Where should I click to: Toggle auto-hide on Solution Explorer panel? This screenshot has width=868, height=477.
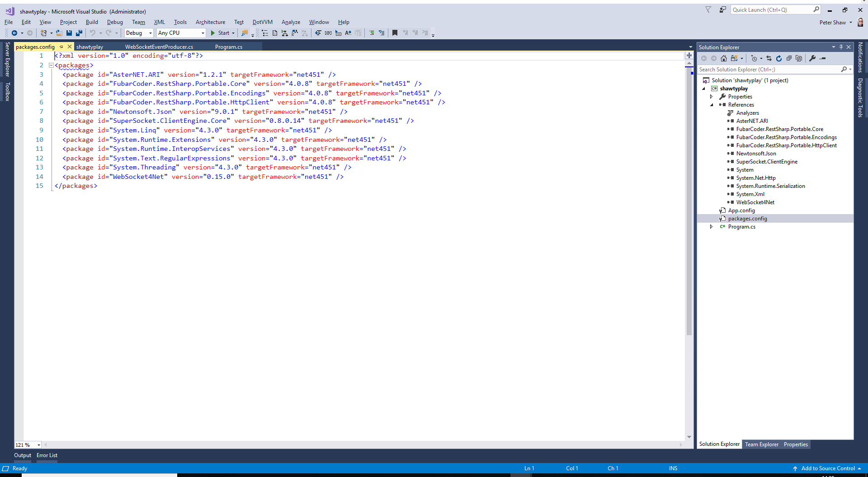point(841,47)
